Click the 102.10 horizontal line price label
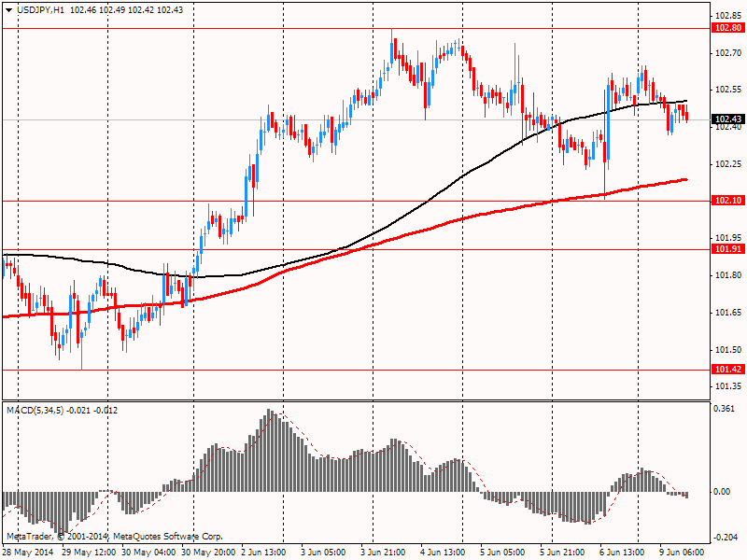The height and width of the screenshot is (560, 747). coord(727,201)
